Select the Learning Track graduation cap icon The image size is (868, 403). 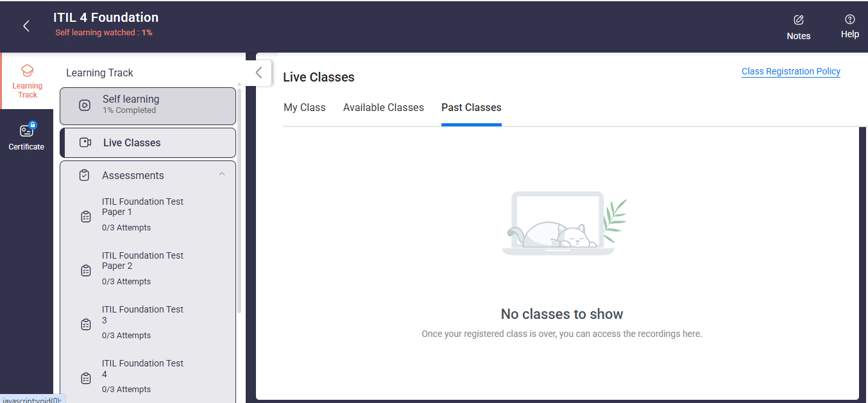(x=27, y=71)
